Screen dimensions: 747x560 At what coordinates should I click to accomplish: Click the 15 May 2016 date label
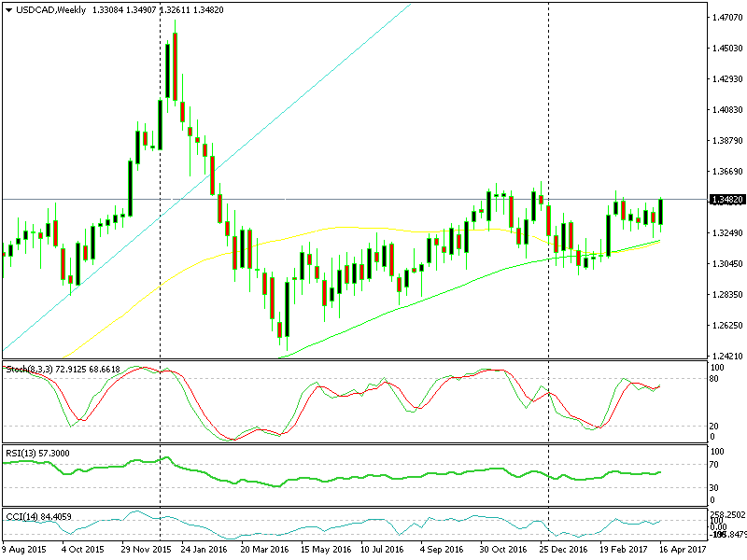pyautogui.click(x=325, y=549)
